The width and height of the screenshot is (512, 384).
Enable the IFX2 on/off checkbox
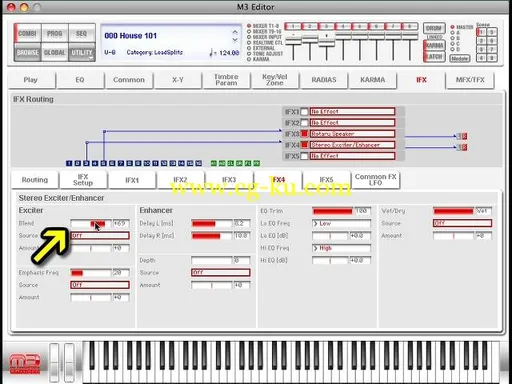(304, 123)
